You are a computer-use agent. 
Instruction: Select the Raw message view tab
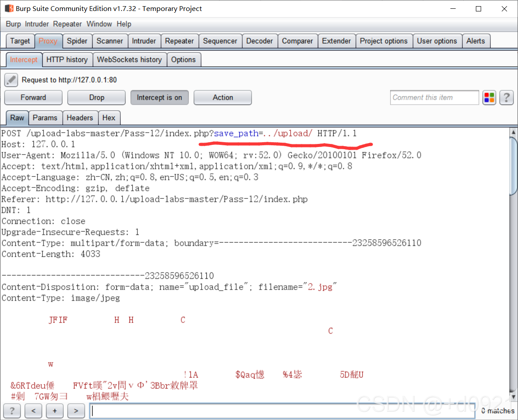point(17,118)
